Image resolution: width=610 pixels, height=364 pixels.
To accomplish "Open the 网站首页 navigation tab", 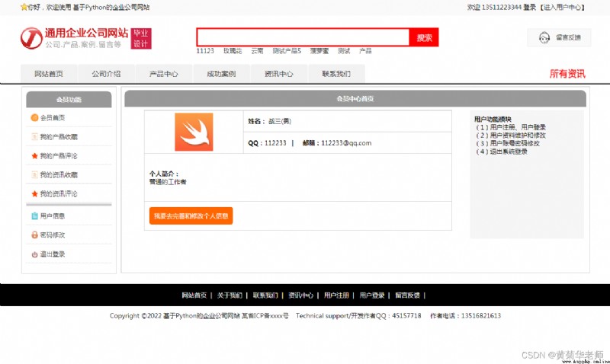I will (49, 74).
